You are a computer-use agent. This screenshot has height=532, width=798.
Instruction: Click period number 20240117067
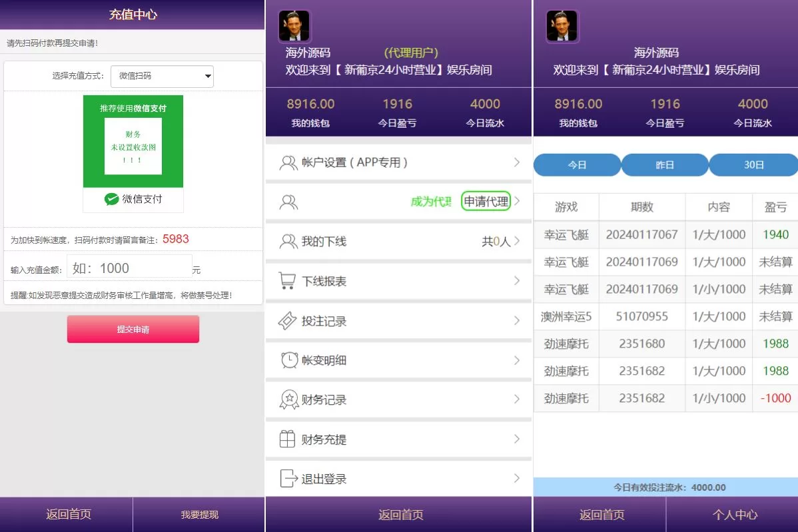pos(641,234)
